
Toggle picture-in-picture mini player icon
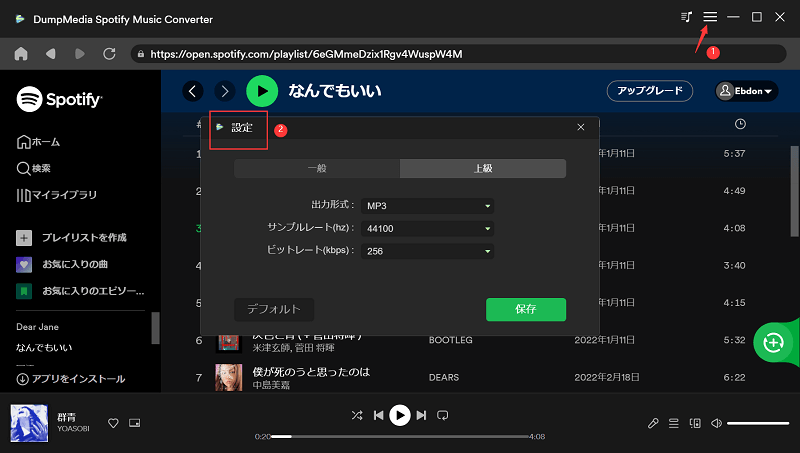(134, 423)
